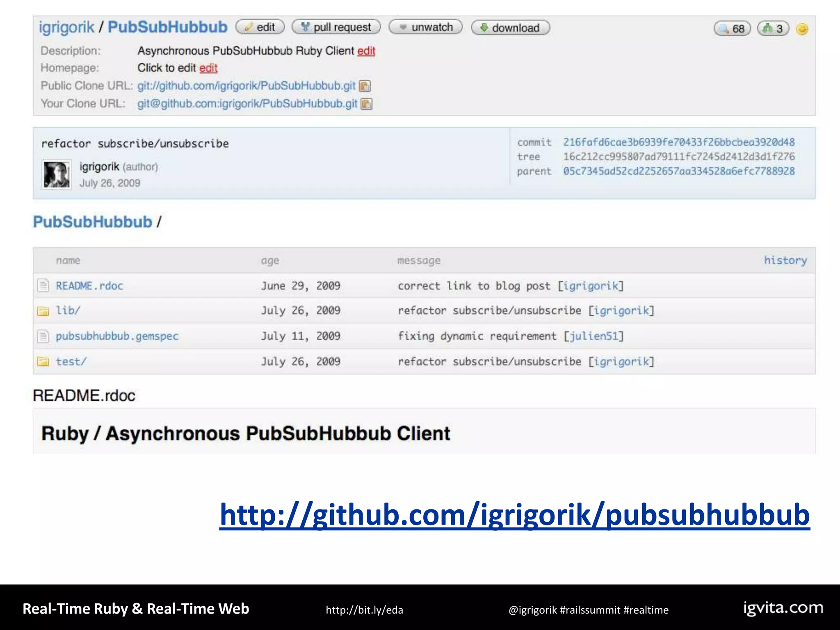Click tree hash 16c212cc text
This screenshot has width=840, height=630.
679,157
